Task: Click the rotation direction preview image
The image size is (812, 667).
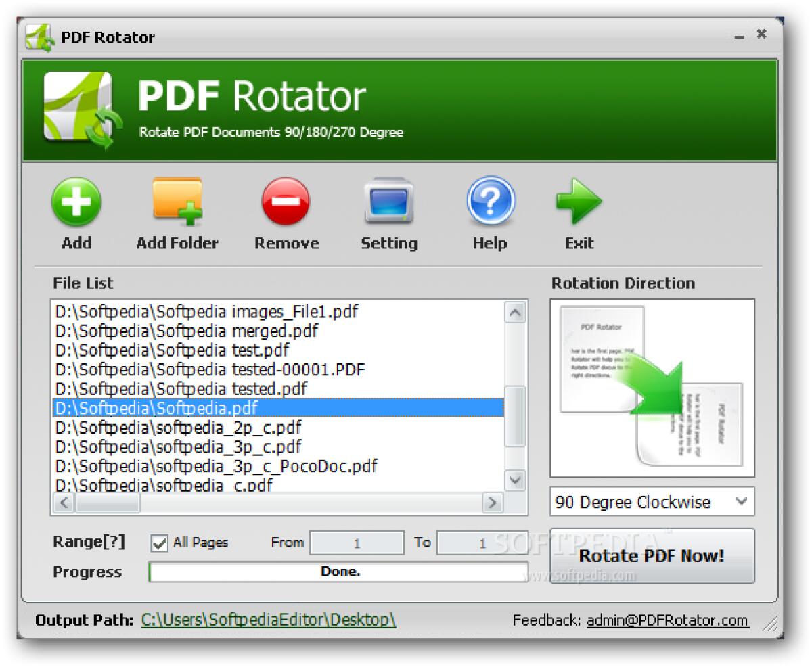Action: (651, 386)
